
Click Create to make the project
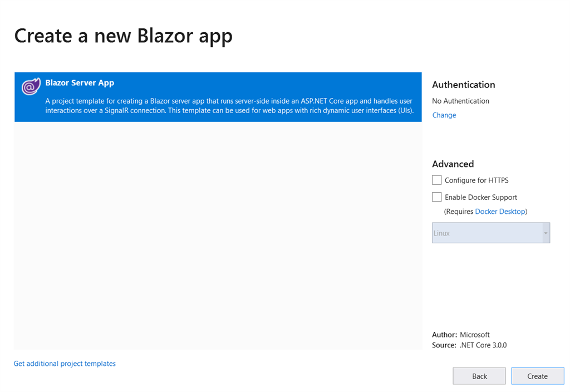point(537,376)
